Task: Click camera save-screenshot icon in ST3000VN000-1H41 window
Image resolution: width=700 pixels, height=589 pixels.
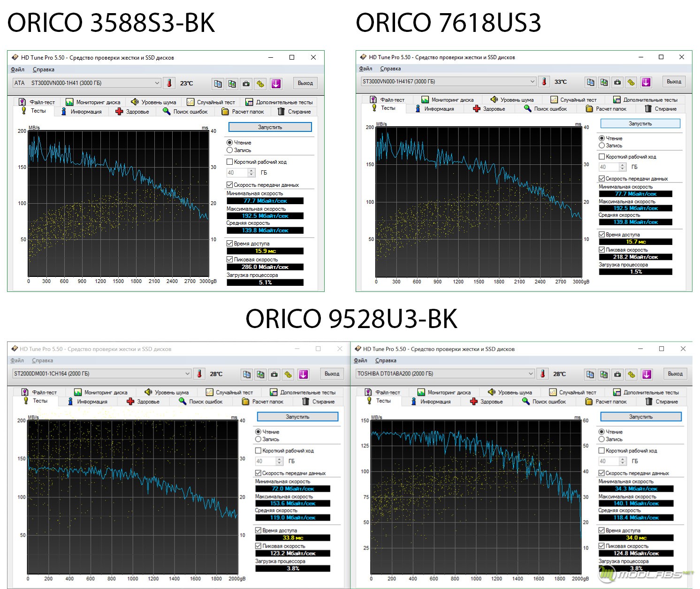Action: pyautogui.click(x=246, y=84)
